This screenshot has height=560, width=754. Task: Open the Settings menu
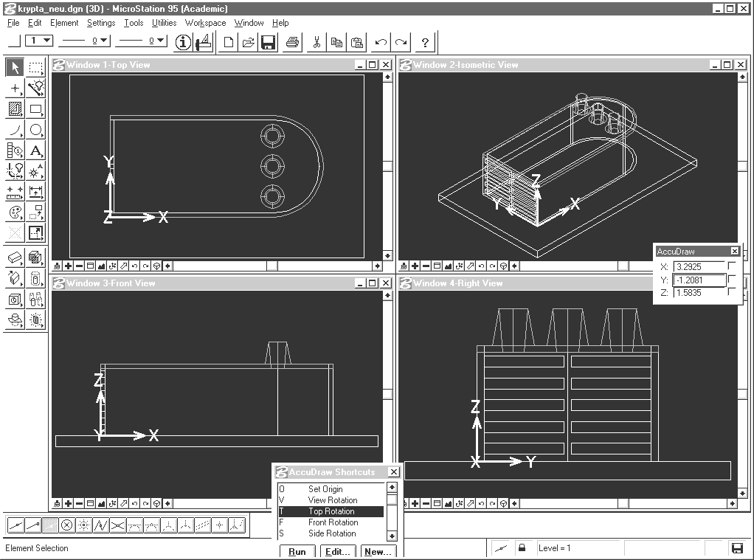[101, 23]
